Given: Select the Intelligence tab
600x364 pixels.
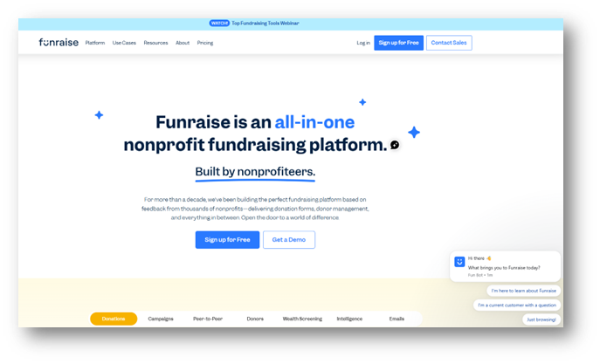Looking at the screenshot, I should click(x=349, y=319).
